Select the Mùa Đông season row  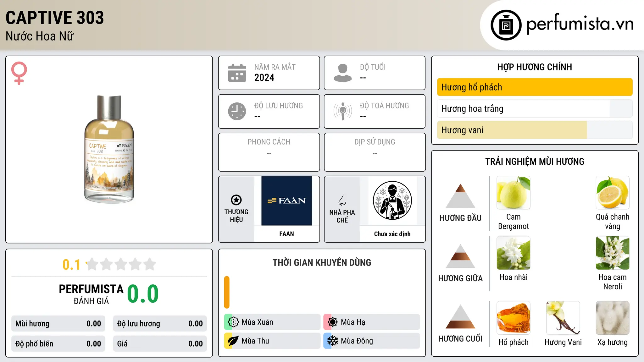pos(372,341)
